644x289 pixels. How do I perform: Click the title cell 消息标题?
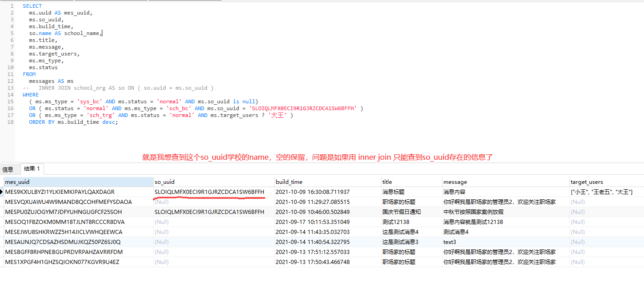tap(411, 192)
